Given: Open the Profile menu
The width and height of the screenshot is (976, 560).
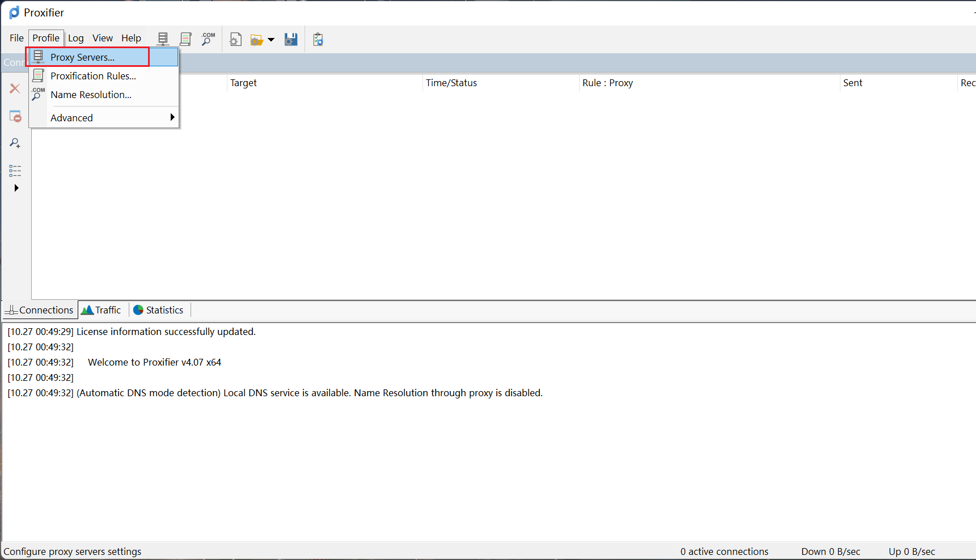Looking at the screenshot, I should click(46, 38).
